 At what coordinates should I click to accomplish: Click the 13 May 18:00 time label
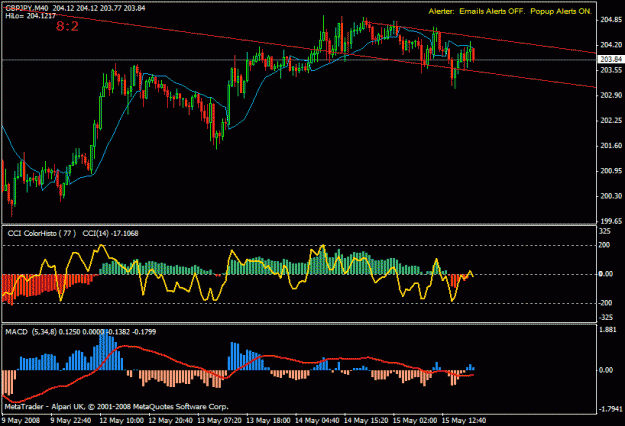pyautogui.click(x=268, y=420)
